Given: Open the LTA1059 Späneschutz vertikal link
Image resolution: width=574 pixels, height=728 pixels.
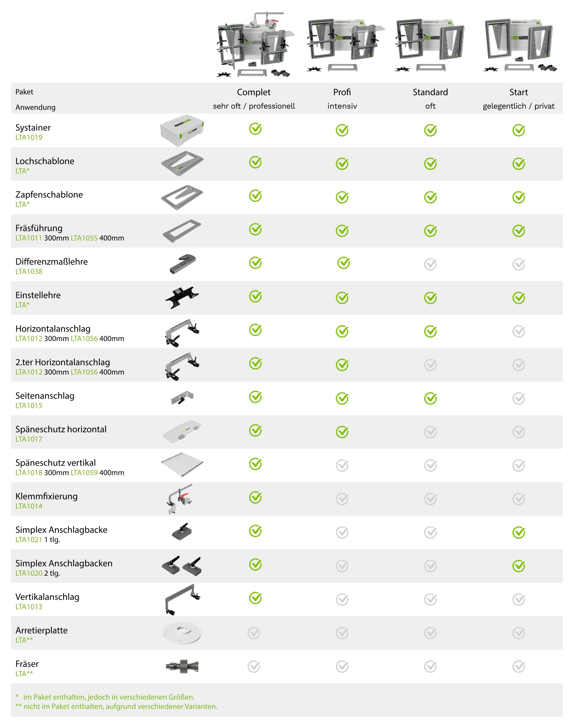Looking at the screenshot, I should click(x=84, y=473).
